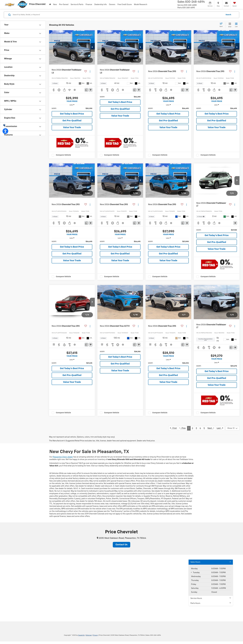Click red exterior swatch on $27,615 Trax
The width and height of the screenshot is (243, 644).
(80, 338)
